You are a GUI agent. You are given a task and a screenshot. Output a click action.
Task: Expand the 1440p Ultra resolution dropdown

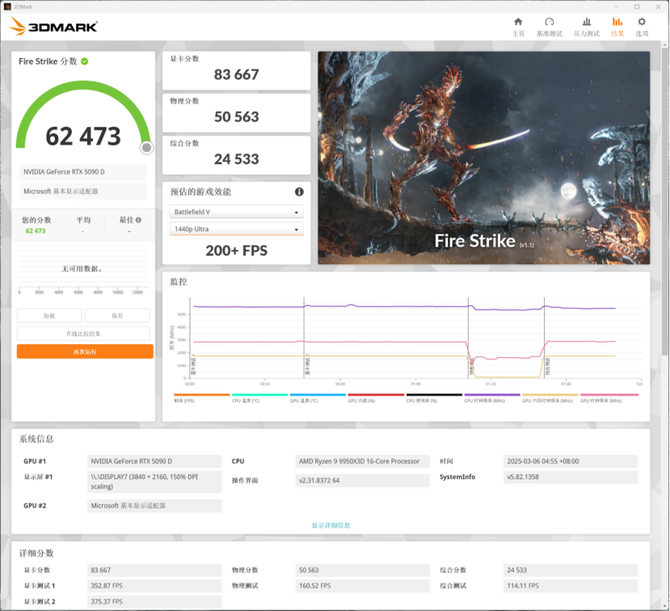coord(236,230)
